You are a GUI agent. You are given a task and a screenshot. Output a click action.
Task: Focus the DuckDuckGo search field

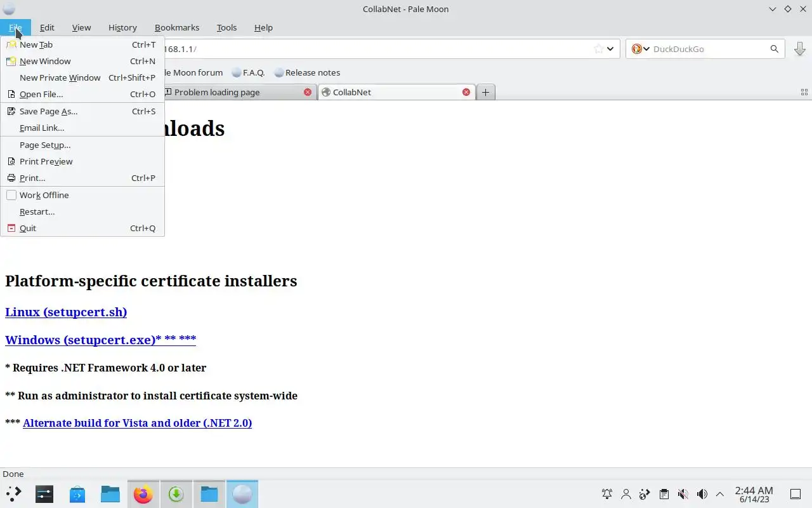coord(709,49)
